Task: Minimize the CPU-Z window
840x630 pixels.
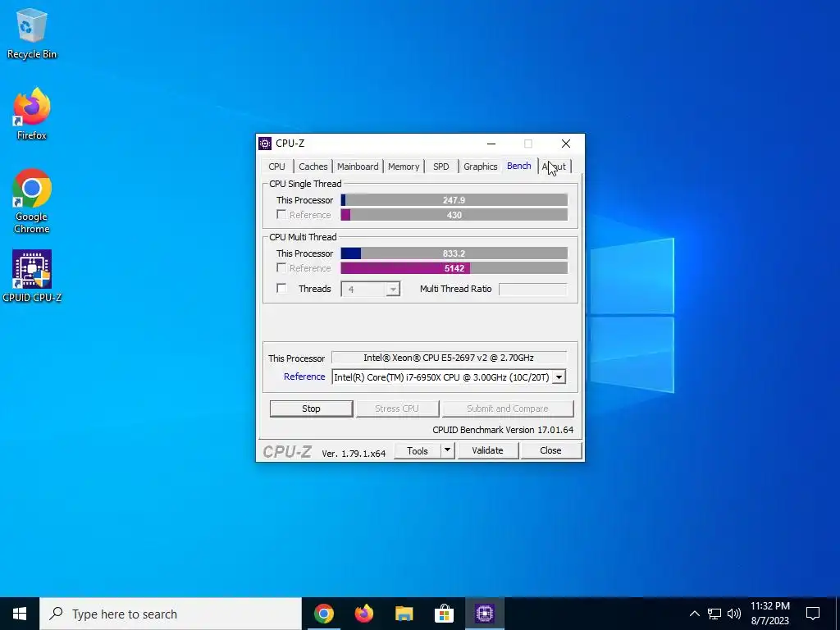Action: coord(491,144)
